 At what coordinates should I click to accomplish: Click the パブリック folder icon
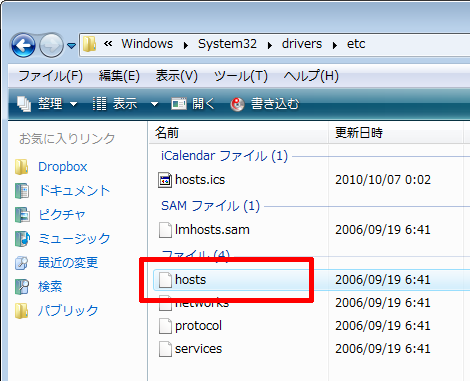click(22, 311)
